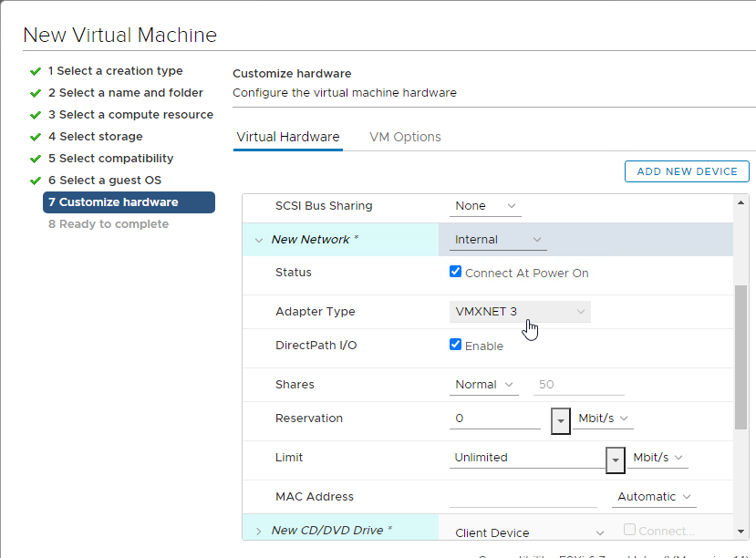756x558 pixels.
Task: Change the Shares Normal dropdown
Action: click(483, 385)
